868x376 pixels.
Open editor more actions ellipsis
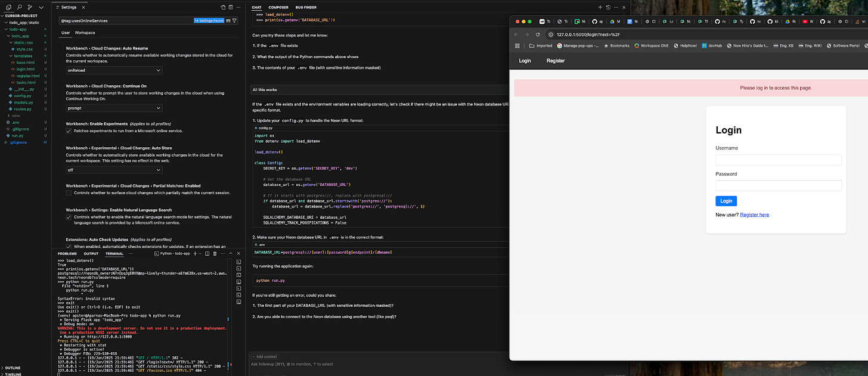[238, 7]
